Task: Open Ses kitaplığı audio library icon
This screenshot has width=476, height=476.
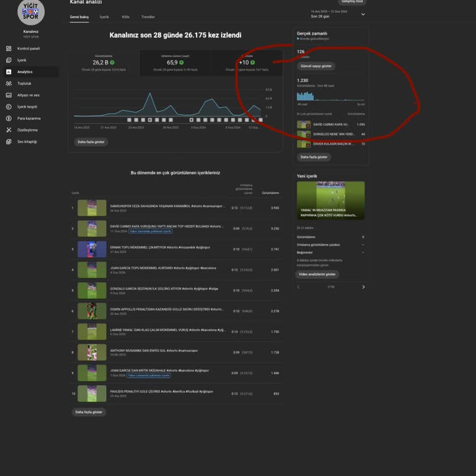Action: pyautogui.click(x=9, y=142)
